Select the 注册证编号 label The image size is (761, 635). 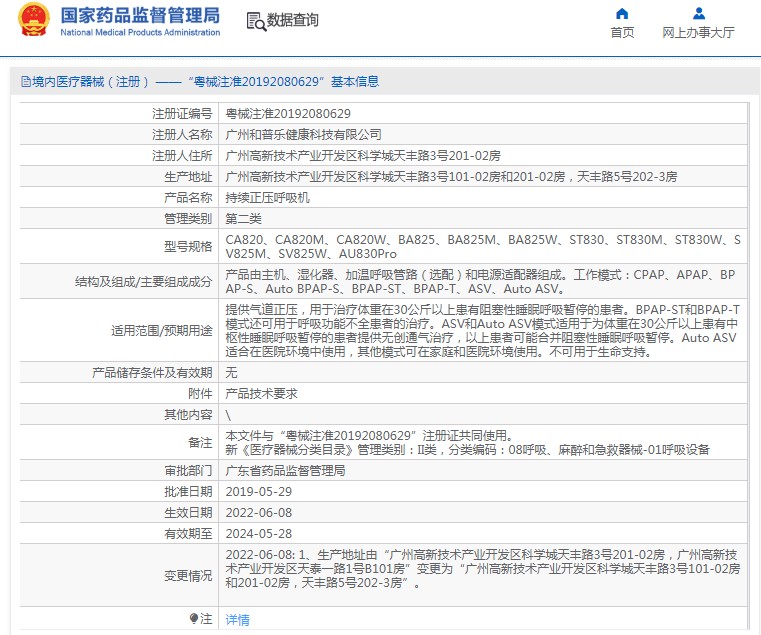182,114
